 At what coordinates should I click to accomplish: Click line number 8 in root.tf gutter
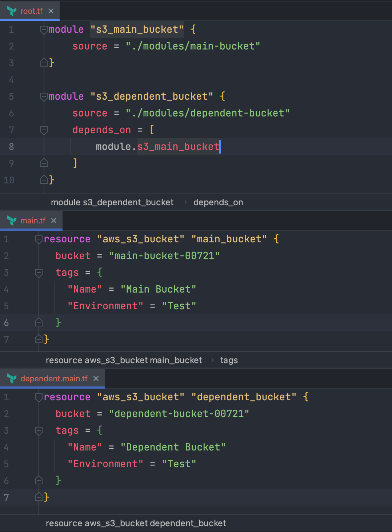click(11, 146)
